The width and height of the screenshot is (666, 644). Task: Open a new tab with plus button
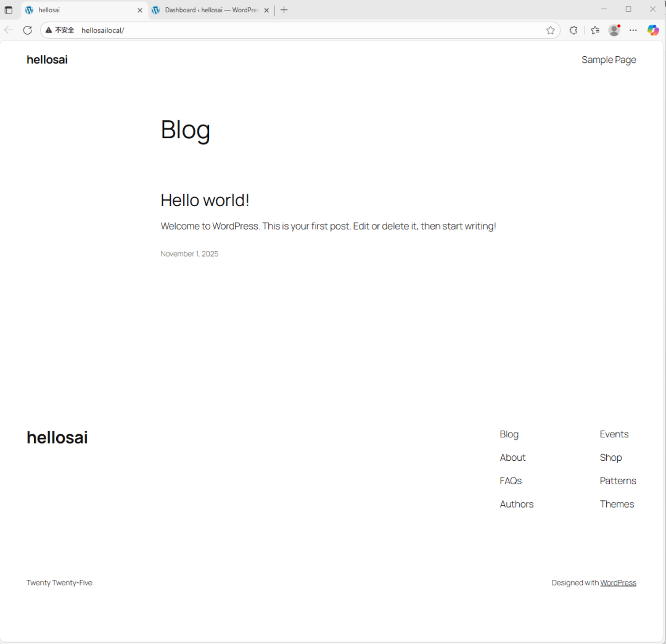(284, 10)
